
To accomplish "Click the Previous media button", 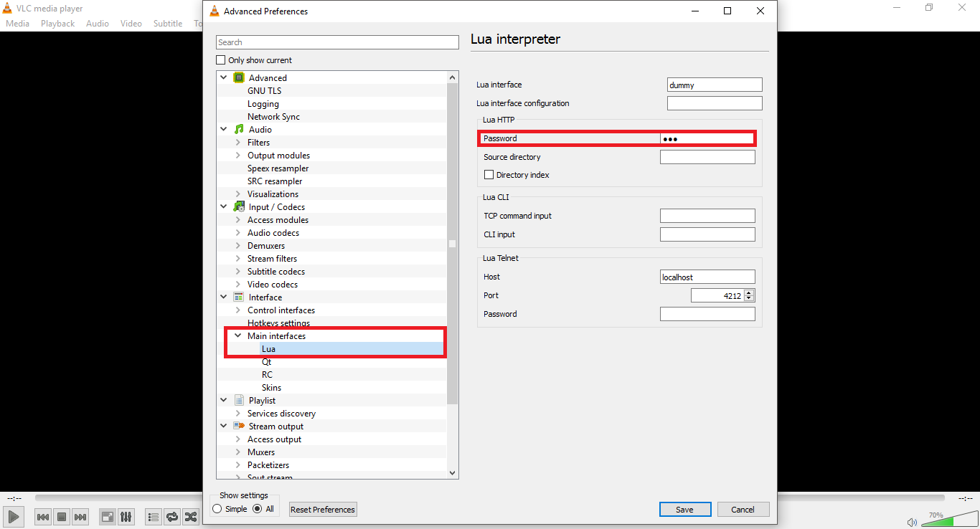I will pyautogui.click(x=43, y=516).
